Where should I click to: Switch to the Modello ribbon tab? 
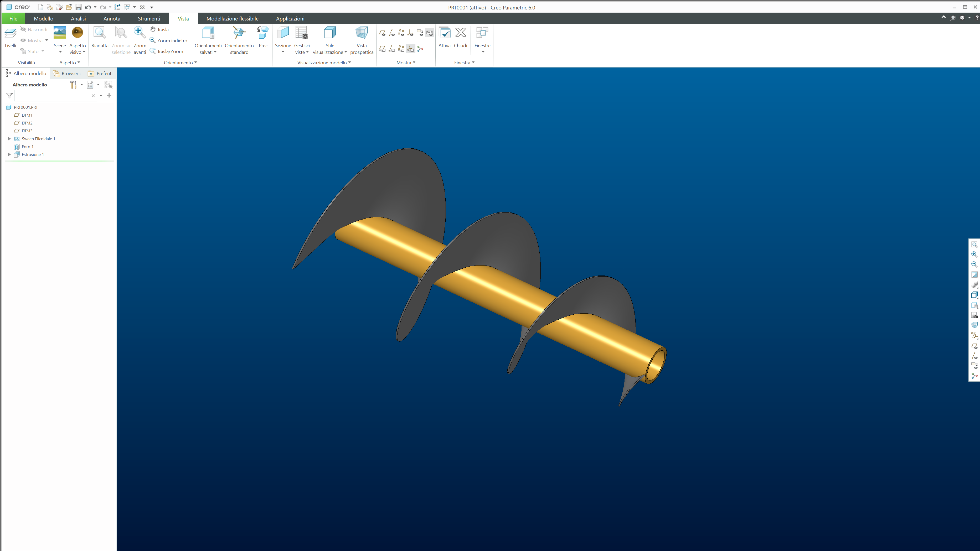click(43, 18)
